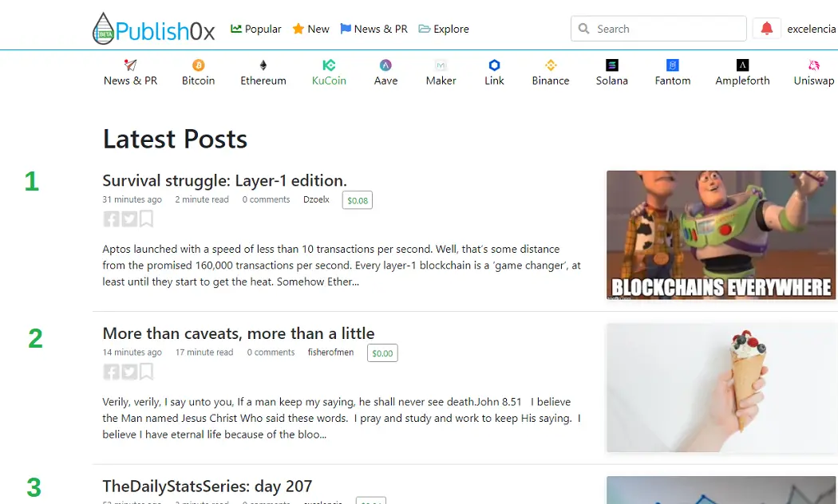Click the Binance logo icon
The image size is (838, 504).
[551, 65]
